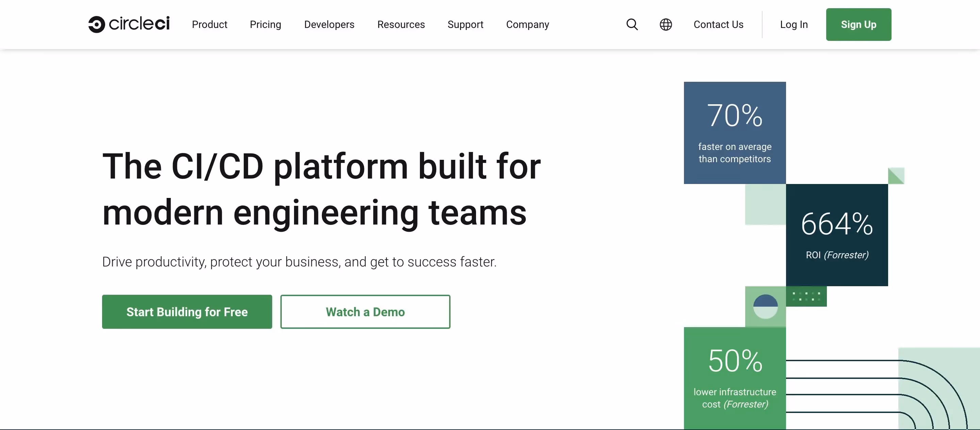Image resolution: width=980 pixels, height=430 pixels.
Task: Expand the Developers navigation menu
Action: click(x=329, y=25)
